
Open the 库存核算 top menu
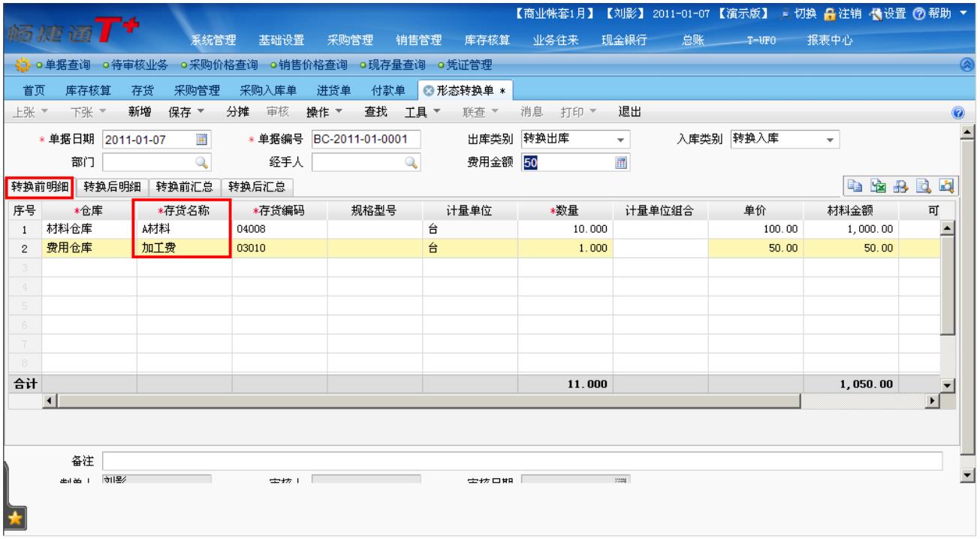484,40
